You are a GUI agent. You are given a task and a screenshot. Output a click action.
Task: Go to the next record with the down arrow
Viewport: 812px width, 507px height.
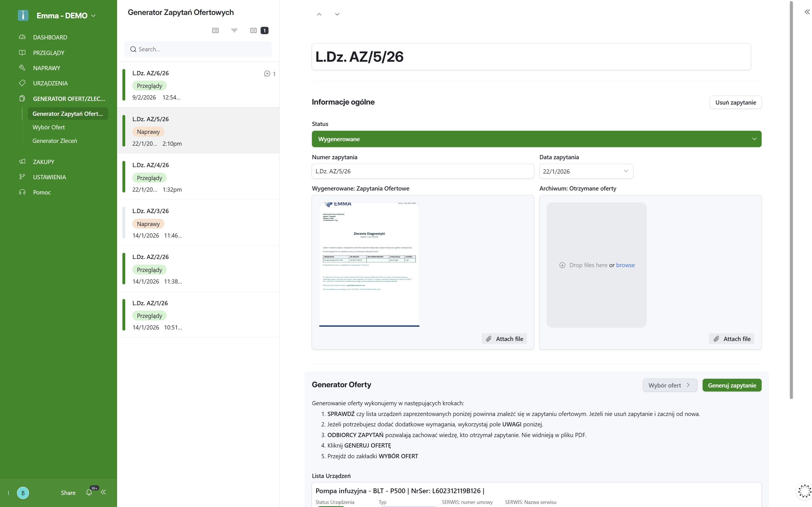337,14
